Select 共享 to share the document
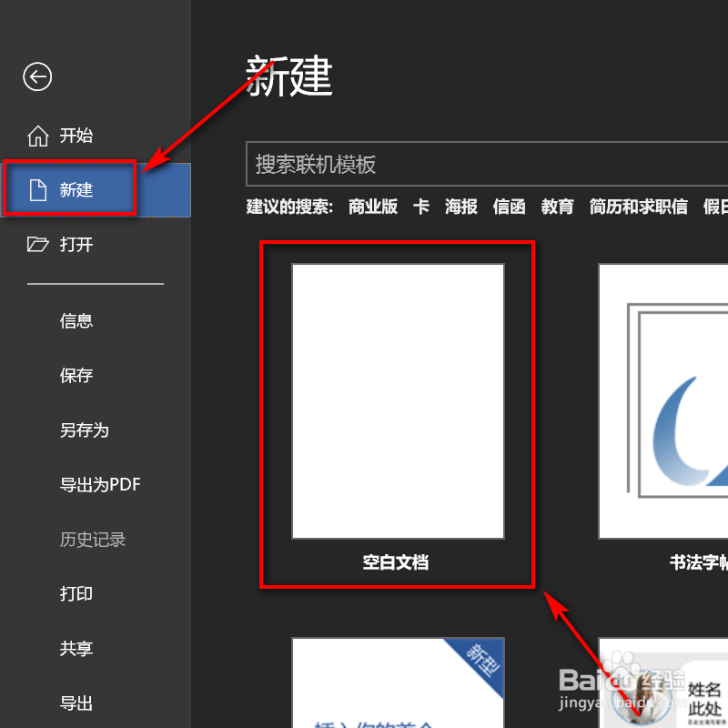 tap(76, 648)
